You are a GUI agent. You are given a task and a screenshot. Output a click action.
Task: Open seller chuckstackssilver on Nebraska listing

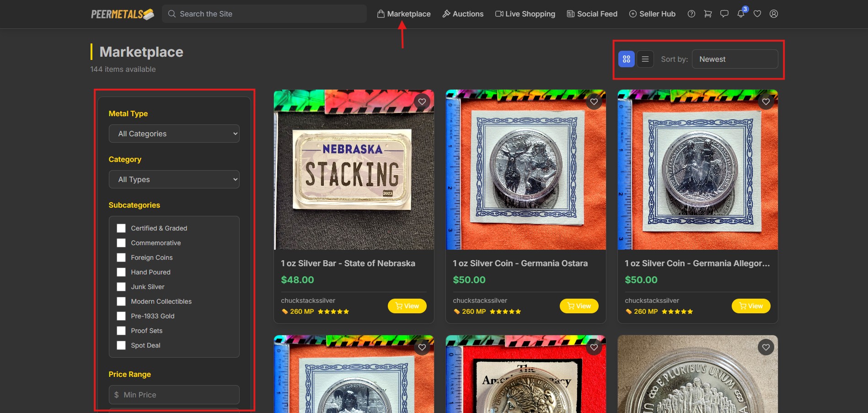coord(308,300)
